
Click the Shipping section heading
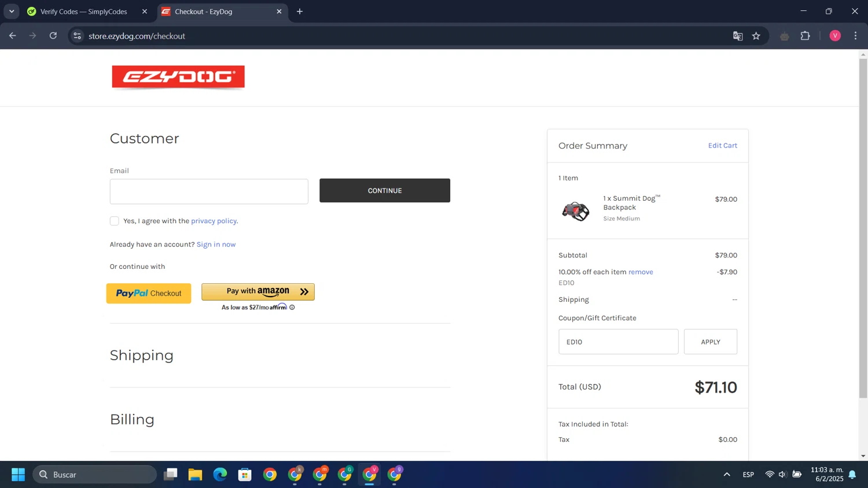pos(142,355)
